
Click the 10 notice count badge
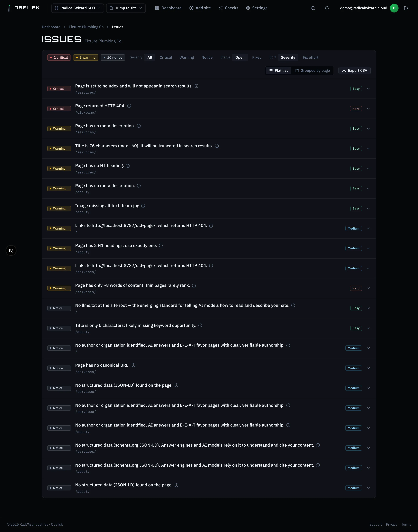point(113,58)
